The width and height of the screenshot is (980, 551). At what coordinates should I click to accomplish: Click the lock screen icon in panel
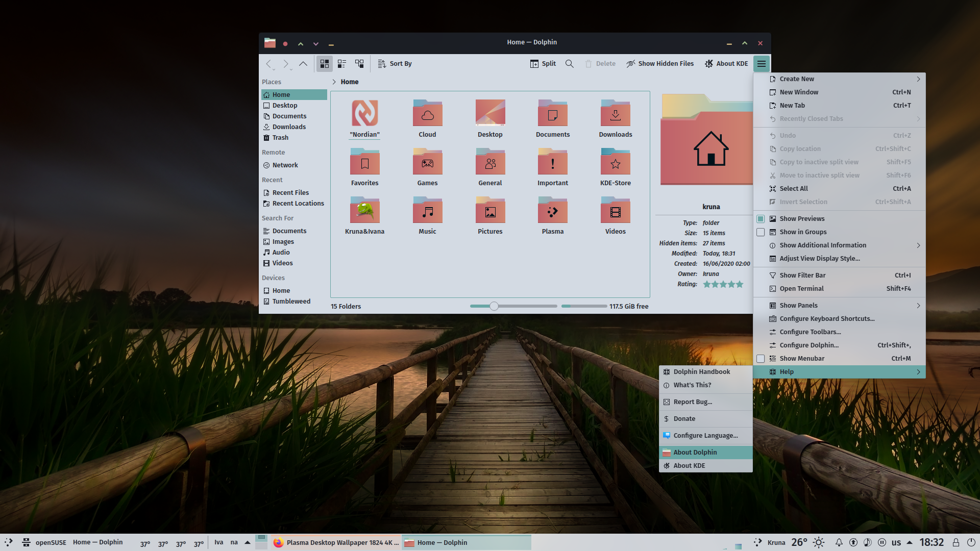click(956, 542)
